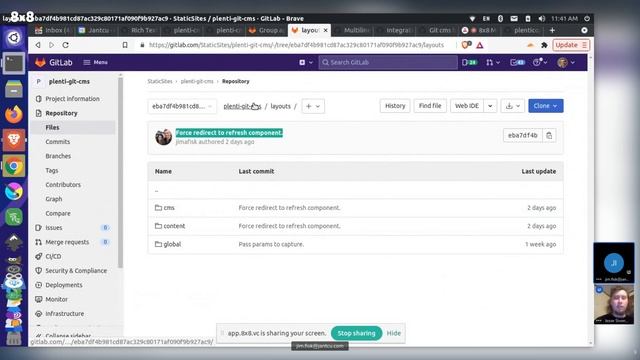Reload the page with the refresh icon
640x360 pixels.
(65, 45)
